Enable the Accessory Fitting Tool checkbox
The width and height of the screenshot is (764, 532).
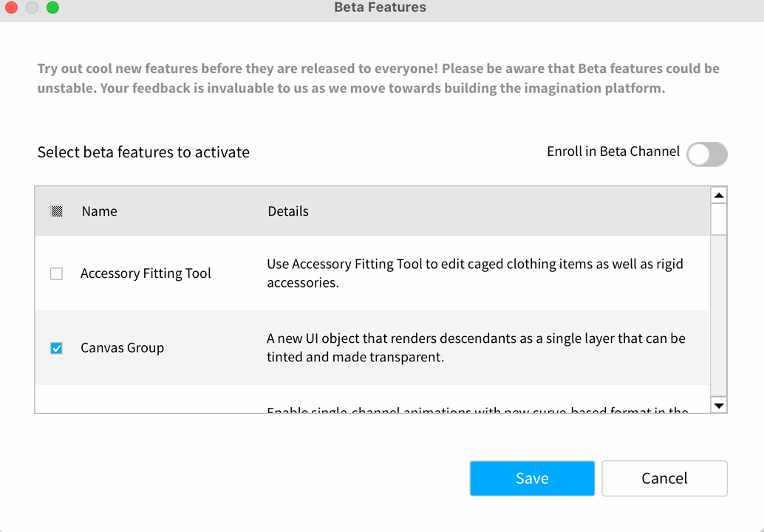pyautogui.click(x=56, y=273)
